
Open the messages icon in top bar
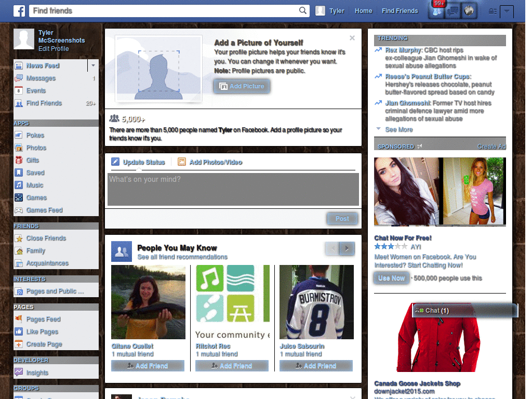coord(453,11)
